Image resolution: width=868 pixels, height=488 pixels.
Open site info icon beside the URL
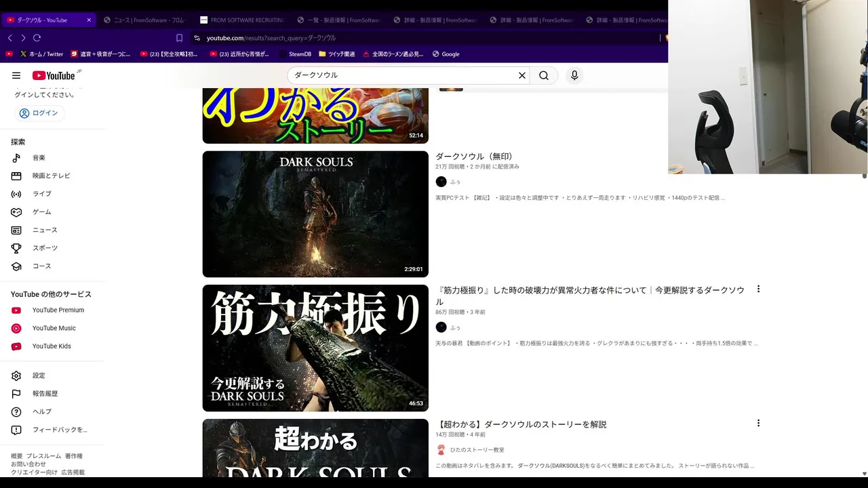coord(197,38)
